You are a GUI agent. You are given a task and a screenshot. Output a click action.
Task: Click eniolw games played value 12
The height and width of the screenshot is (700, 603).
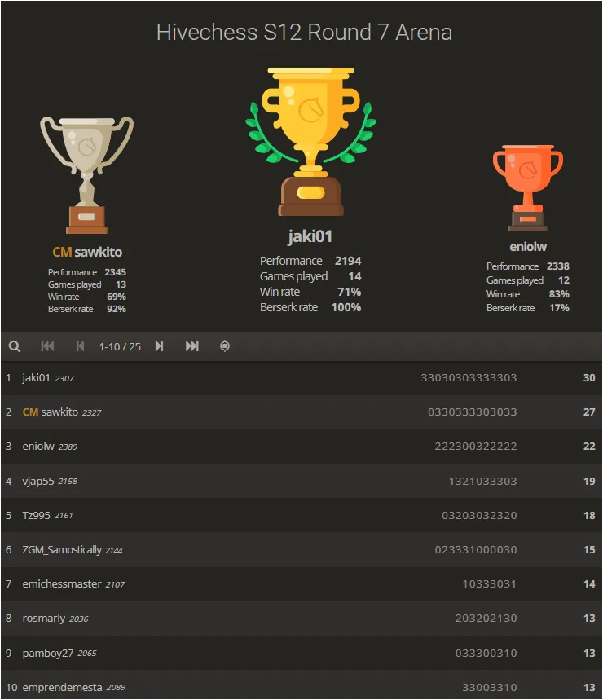tap(564, 280)
